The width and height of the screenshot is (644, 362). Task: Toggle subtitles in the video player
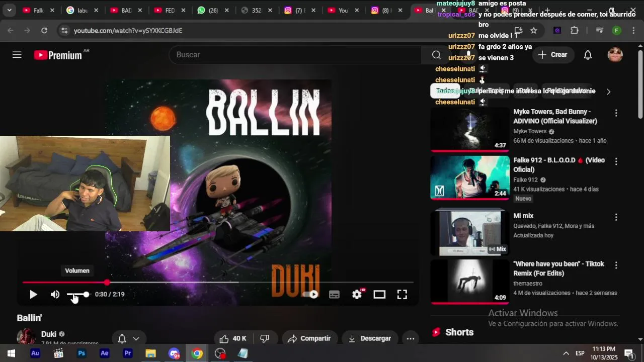(x=334, y=295)
